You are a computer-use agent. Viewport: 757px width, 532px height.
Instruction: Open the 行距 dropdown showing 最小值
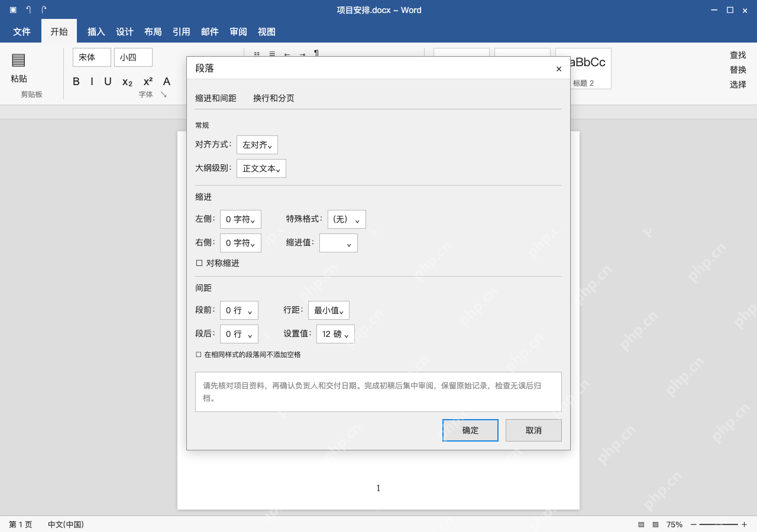point(329,310)
